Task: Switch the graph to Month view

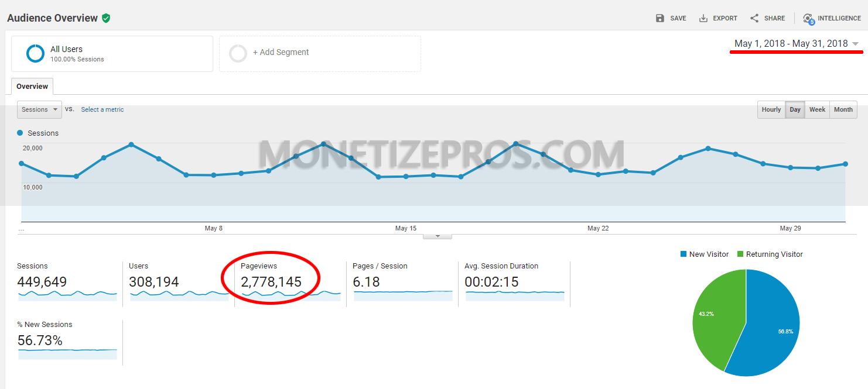Action: coord(843,109)
